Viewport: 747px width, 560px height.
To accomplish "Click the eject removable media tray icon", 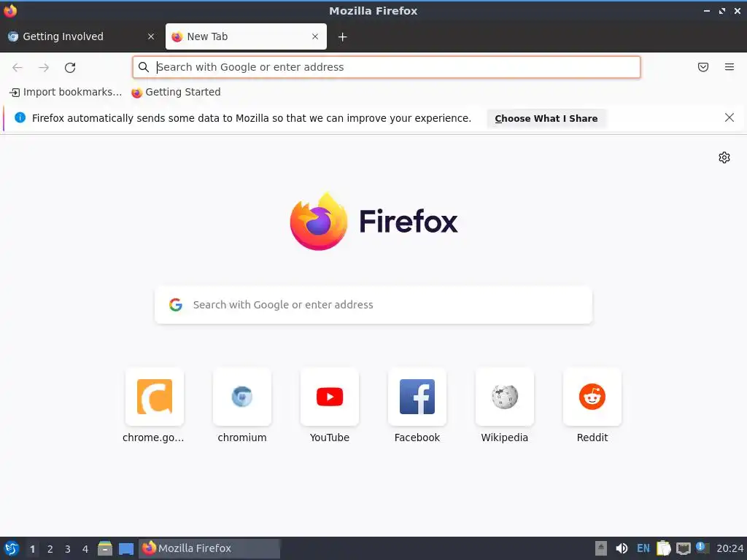I will (601, 548).
